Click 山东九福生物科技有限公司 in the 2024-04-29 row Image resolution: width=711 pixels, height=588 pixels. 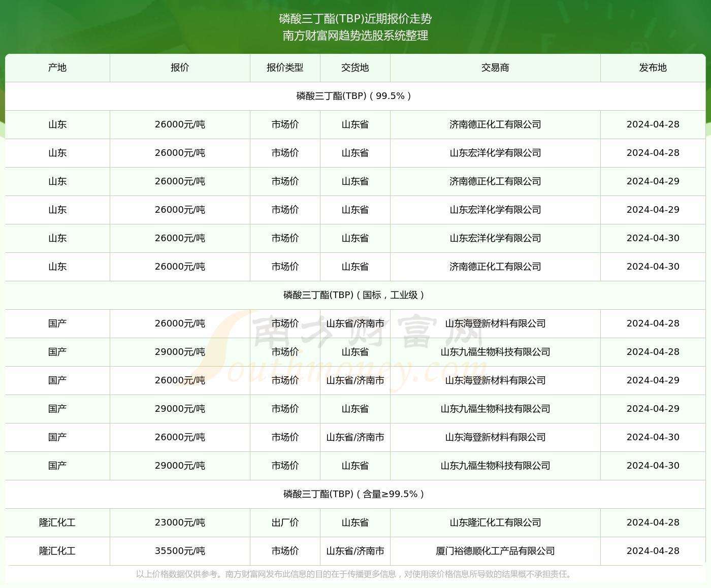click(x=495, y=409)
